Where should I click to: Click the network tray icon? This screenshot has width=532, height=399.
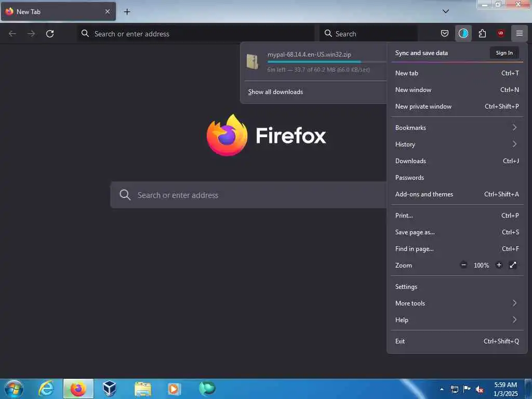click(x=455, y=389)
